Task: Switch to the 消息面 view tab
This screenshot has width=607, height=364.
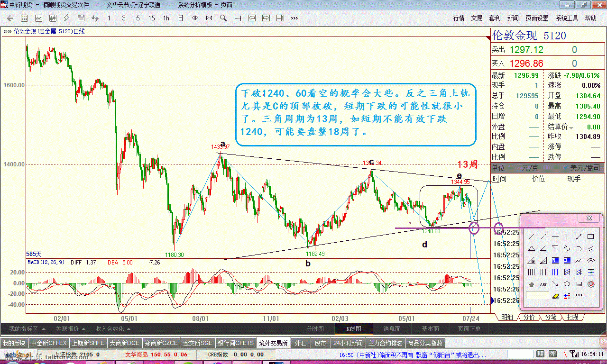Action: [392, 328]
